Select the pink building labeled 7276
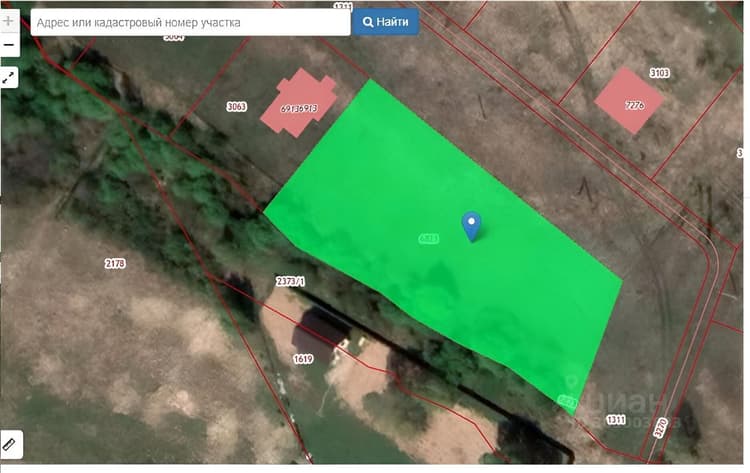750x473 pixels. [x=629, y=100]
